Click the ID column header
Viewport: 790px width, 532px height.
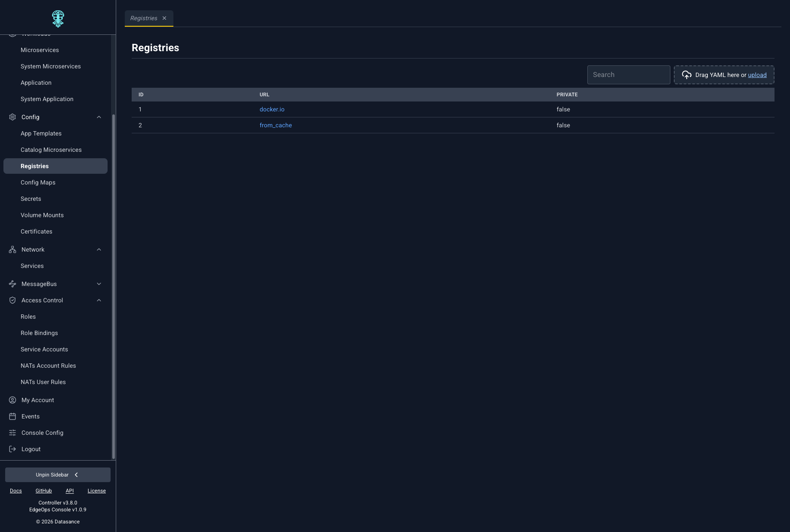coord(141,95)
